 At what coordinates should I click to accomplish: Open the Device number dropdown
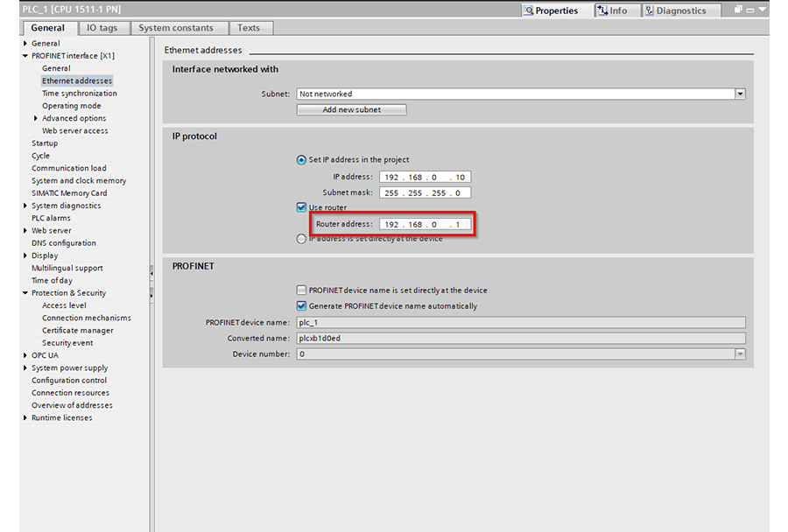(x=740, y=354)
